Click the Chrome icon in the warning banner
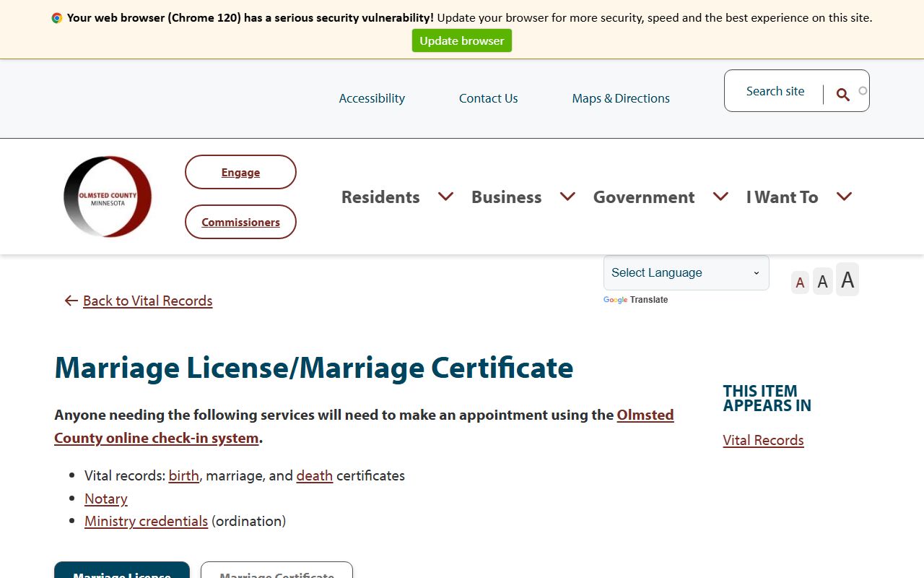 click(57, 18)
